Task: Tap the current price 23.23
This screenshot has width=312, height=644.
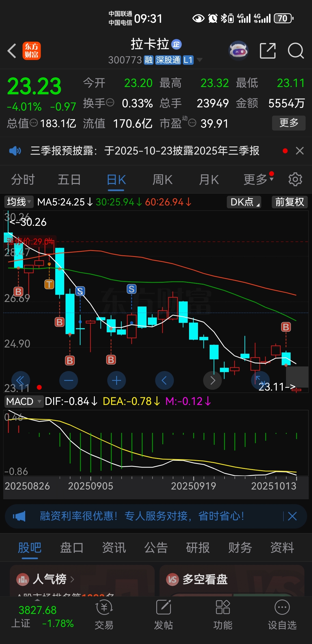Action: click(34, 86)
